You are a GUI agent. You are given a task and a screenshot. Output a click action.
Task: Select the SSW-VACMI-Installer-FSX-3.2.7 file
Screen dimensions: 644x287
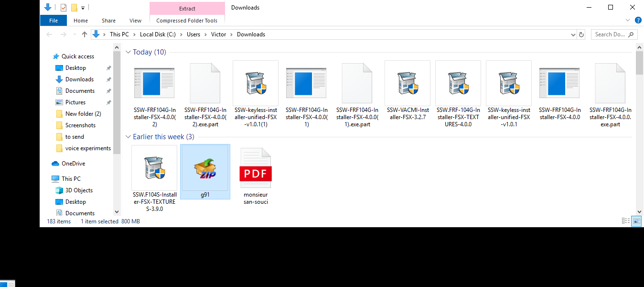click(x=408, y=91)
